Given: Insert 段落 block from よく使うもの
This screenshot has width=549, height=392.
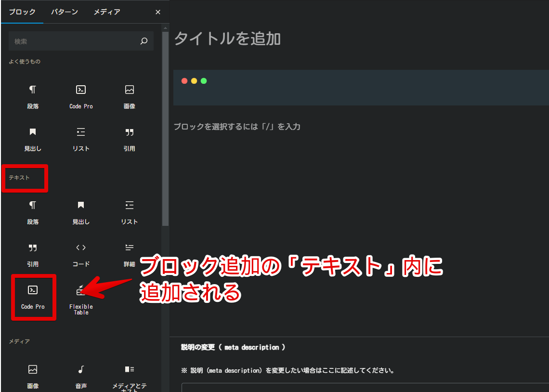Looking at the screenshot, I should 33,97.
